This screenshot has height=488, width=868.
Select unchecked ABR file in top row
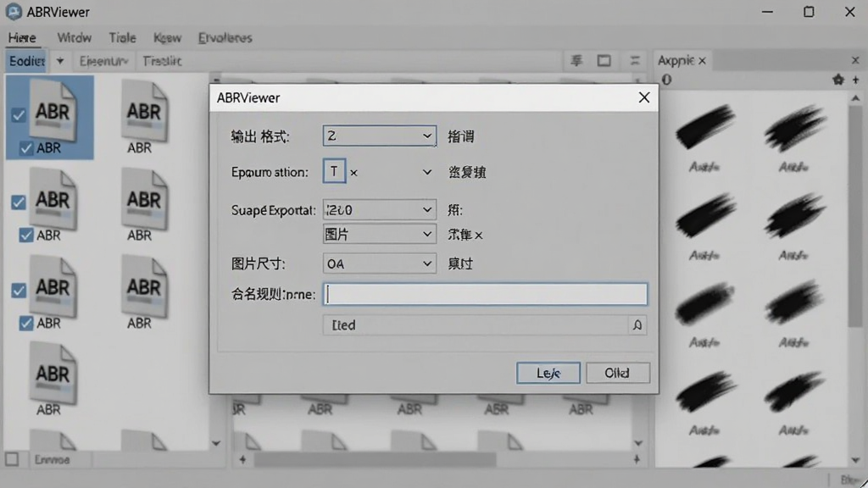pyautogui.click(x=144, y=111)
